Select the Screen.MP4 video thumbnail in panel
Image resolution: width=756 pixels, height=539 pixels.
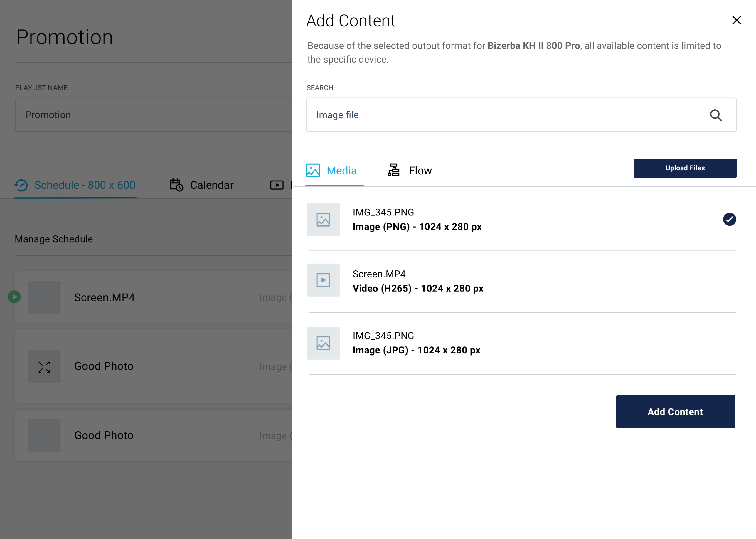point(323,280)
